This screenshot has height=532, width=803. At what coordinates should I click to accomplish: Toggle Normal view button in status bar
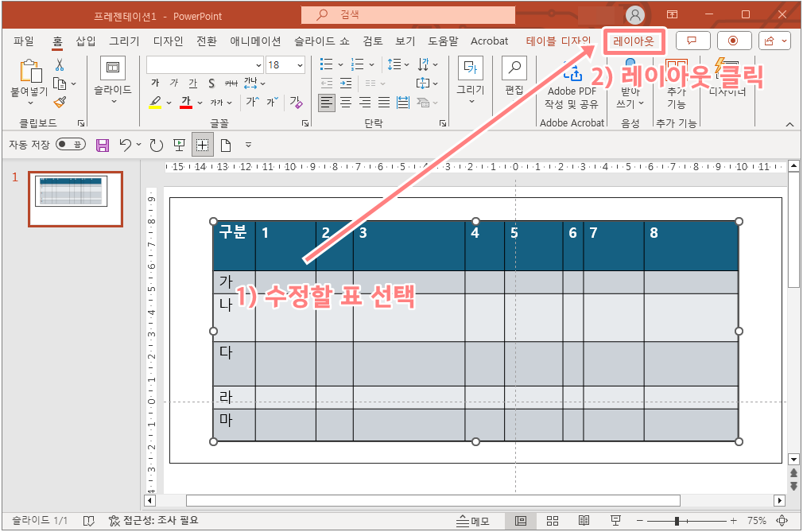(x=520, y=521)
